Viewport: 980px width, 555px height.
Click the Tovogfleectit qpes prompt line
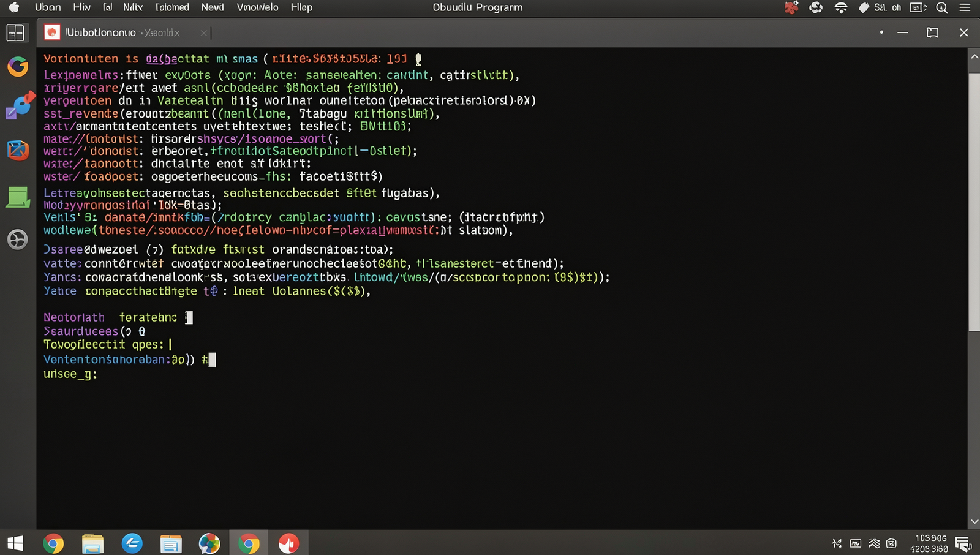108,344
